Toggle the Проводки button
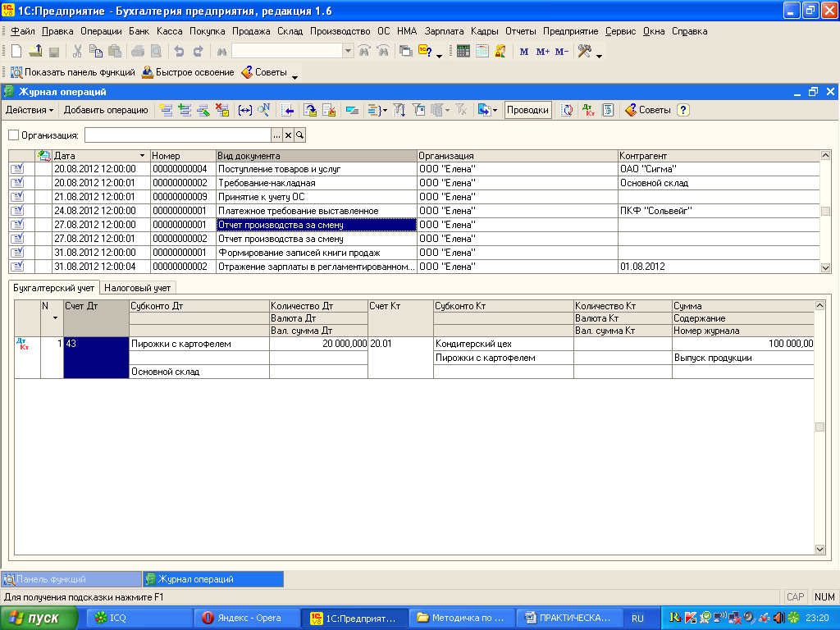The height and width of the screenshot is (630, 840). [x=527, y=111]
